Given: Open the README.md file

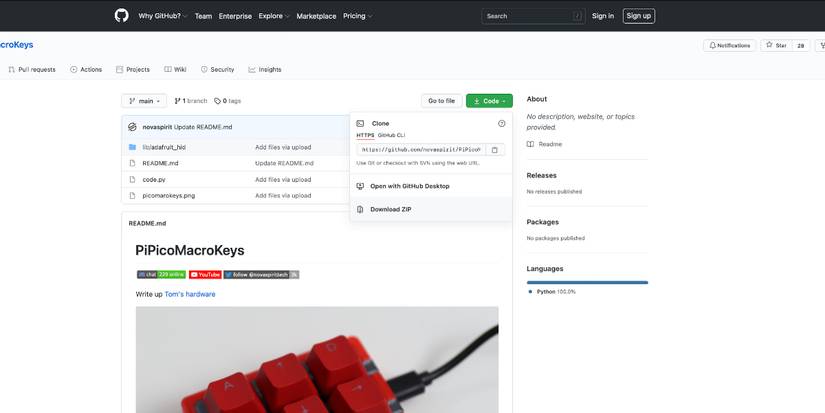Looking at the screenshot, I should click(x=160, y=164).
